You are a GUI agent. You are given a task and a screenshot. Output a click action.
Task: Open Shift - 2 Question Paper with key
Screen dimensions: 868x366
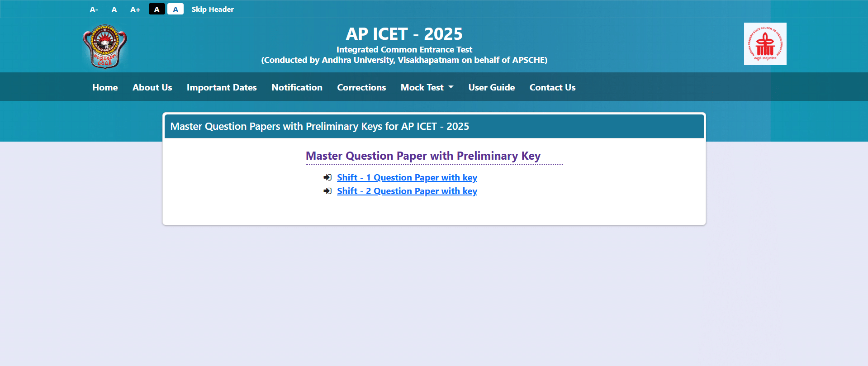click(407, 191)
